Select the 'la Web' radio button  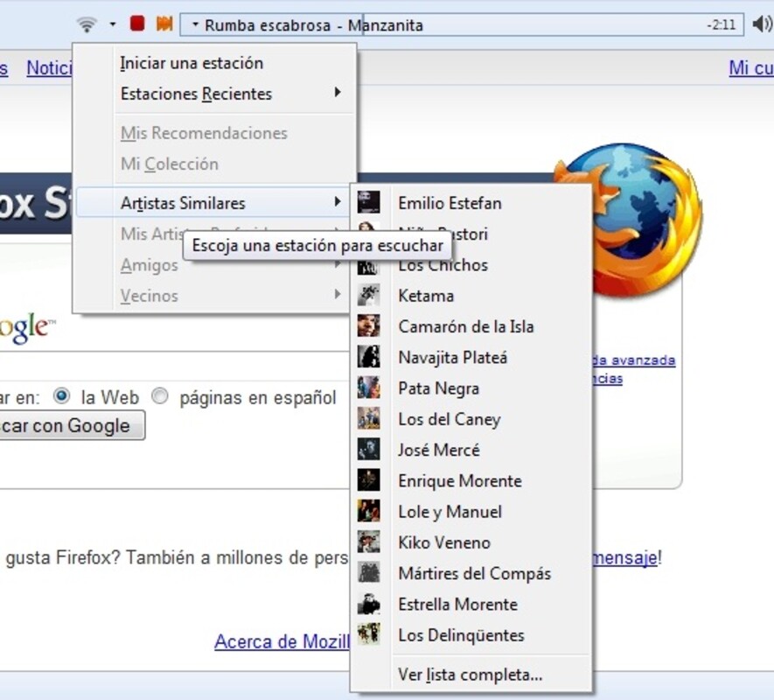(x=62, y=396)
